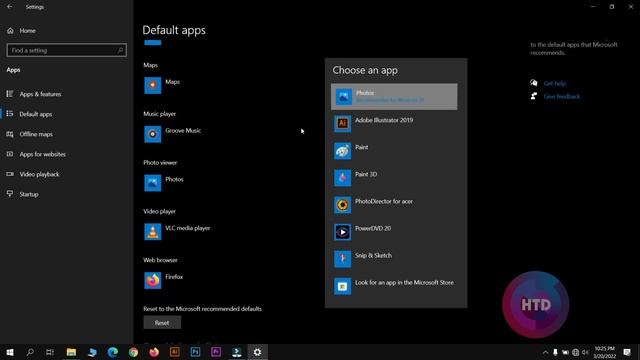Click the 'Web browser' section label

pos(160,260)
